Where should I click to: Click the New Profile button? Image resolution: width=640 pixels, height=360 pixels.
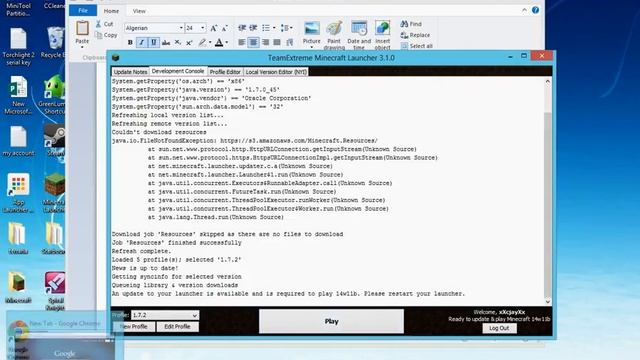tap(133, 327)
